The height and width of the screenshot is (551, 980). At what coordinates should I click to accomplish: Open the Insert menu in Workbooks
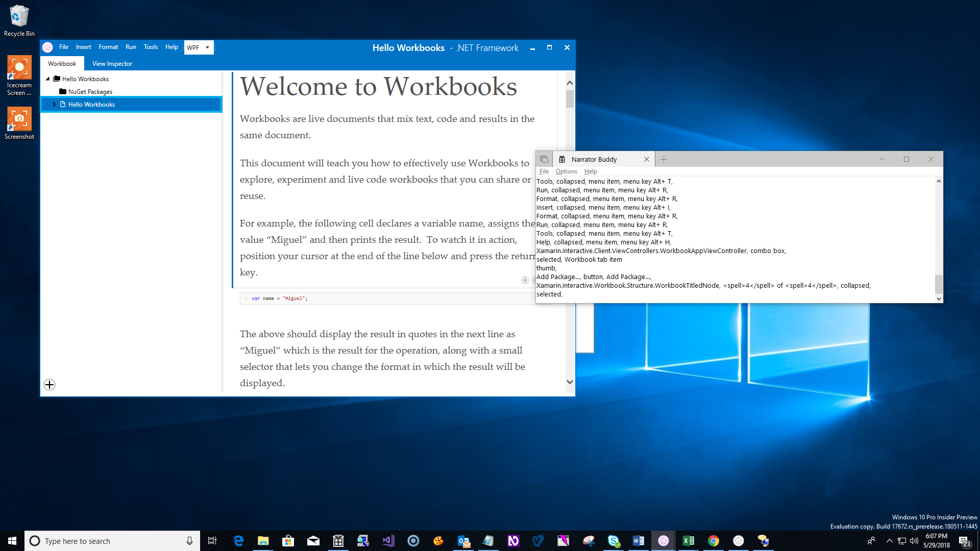click(x=84, y=47)
